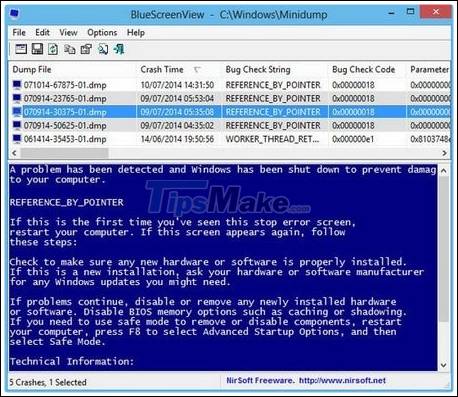The height and width of the screenshot is (397, 458).
Task: Open the nirsoft.net link in status bar
Action: tap(342, 380)
